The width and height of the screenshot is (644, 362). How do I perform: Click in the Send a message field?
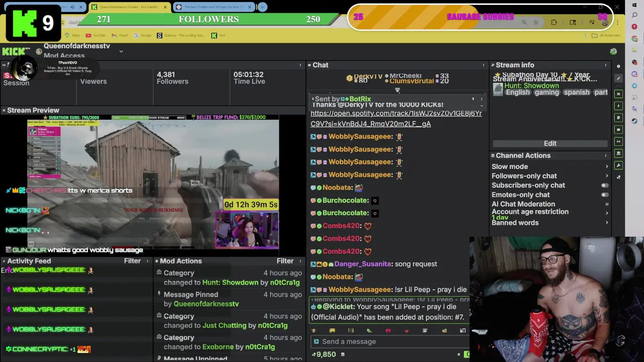(x=390, y=342)
